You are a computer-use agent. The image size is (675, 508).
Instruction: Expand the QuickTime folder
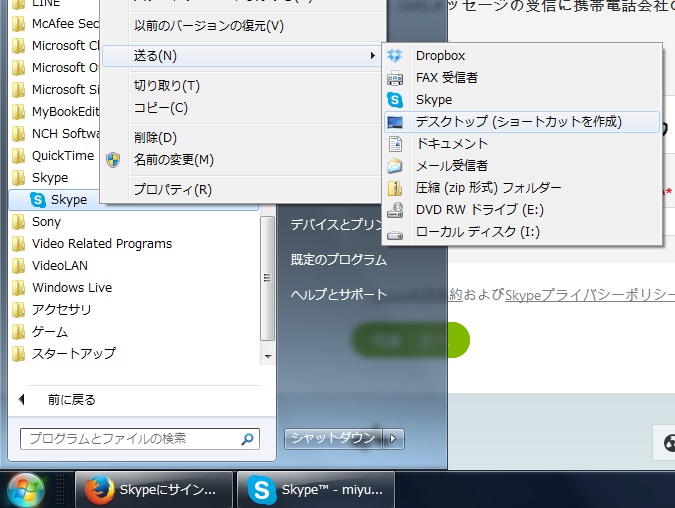pos(55,156)
